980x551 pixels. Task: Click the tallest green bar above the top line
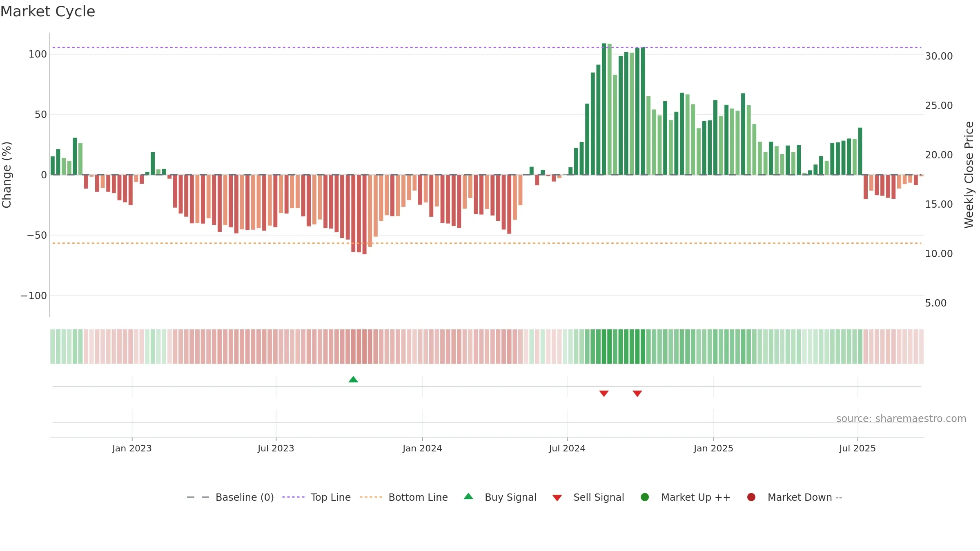coord(604,109)
